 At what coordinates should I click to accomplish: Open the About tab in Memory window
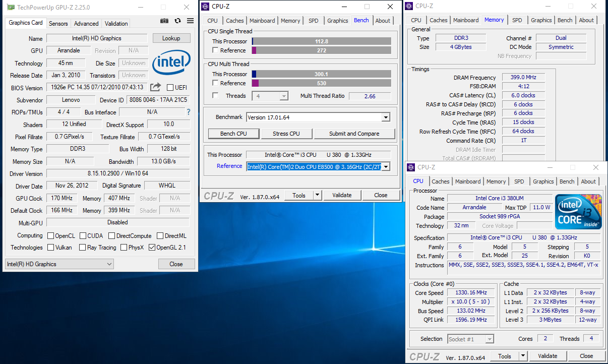coord(586,20)
